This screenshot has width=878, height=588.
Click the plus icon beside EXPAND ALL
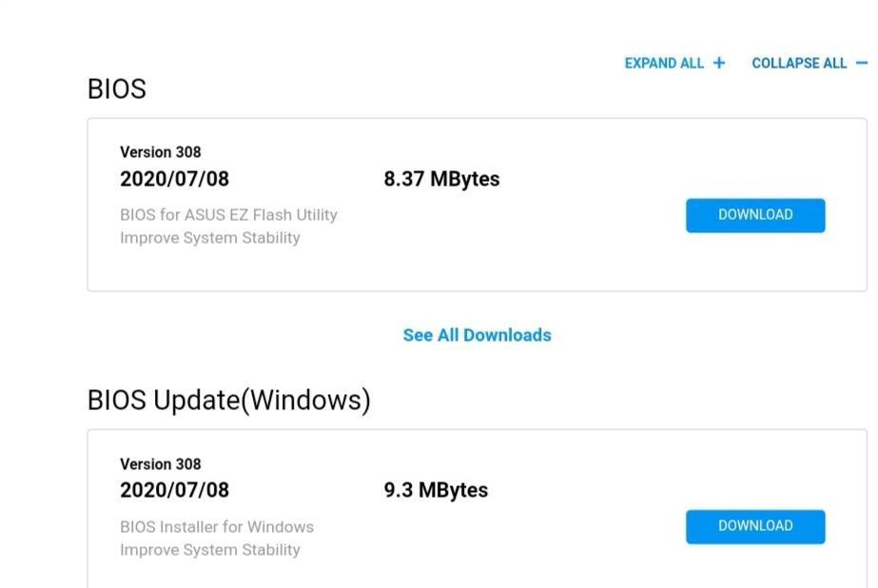pos(719,64)
